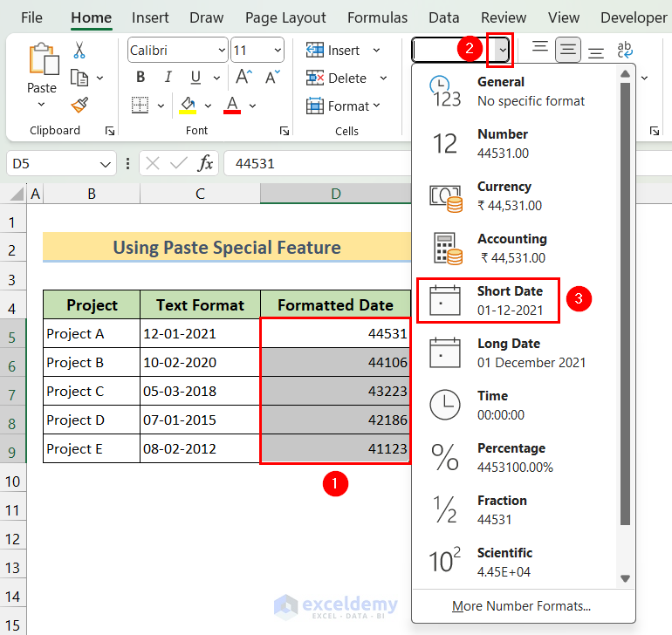Click the Insert cells icon
Viewport: 672px width, 635px height.
(314, 50)
